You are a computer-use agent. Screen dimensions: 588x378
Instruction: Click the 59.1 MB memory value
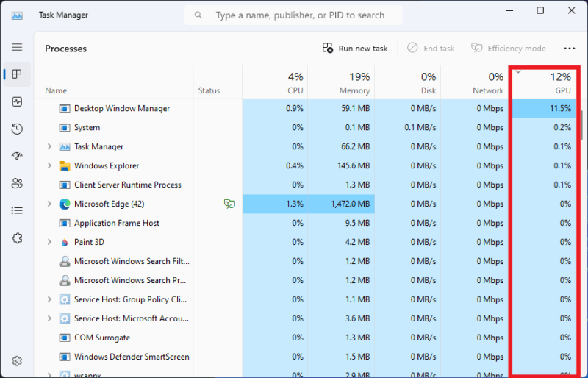pyautogui.click(x=356, y=109)
